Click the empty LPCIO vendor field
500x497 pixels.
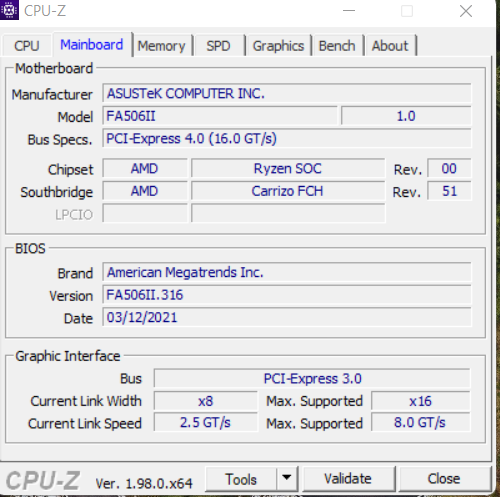coord(145,213)
